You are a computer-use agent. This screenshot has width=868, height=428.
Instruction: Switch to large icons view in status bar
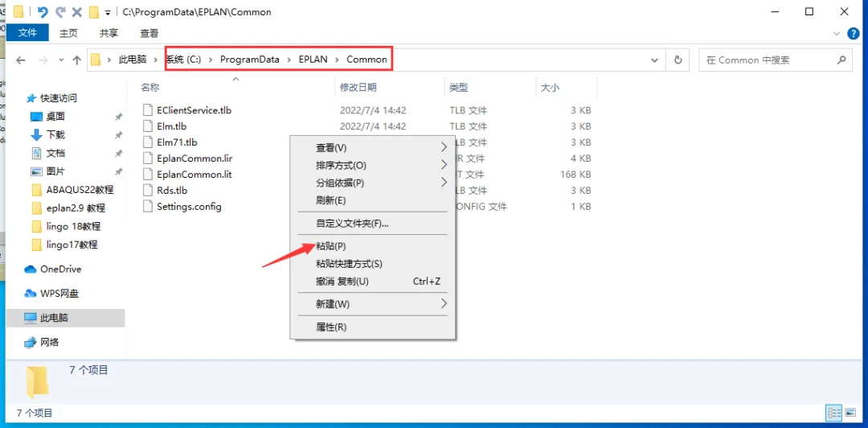[x=850, y=413]
